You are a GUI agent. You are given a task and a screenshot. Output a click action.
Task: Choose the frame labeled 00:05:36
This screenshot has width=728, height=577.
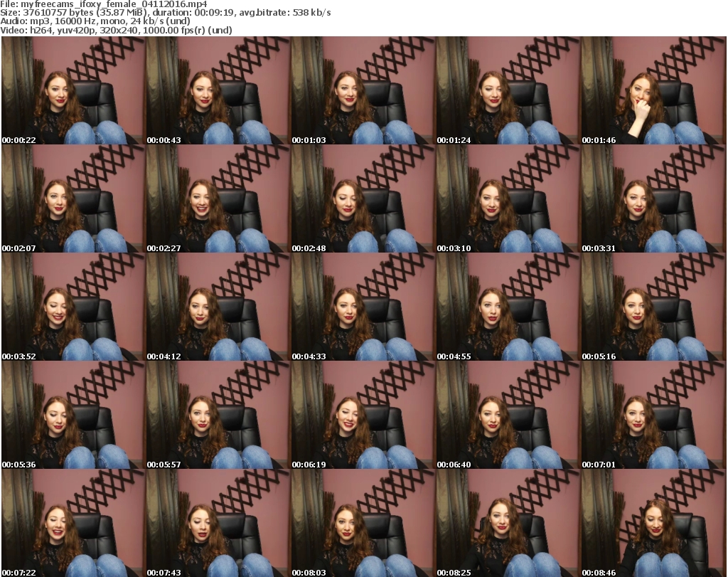[73, 415]
